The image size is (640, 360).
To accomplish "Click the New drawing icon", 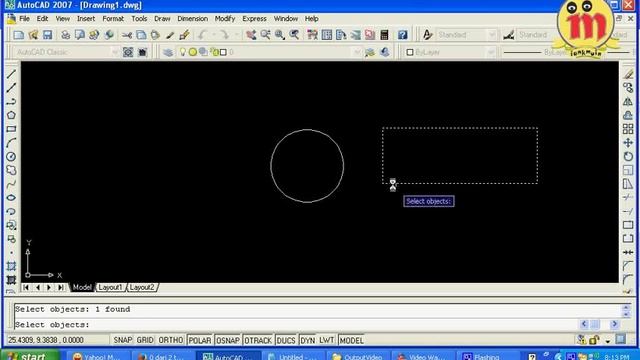I will click(x=18, y=35).
